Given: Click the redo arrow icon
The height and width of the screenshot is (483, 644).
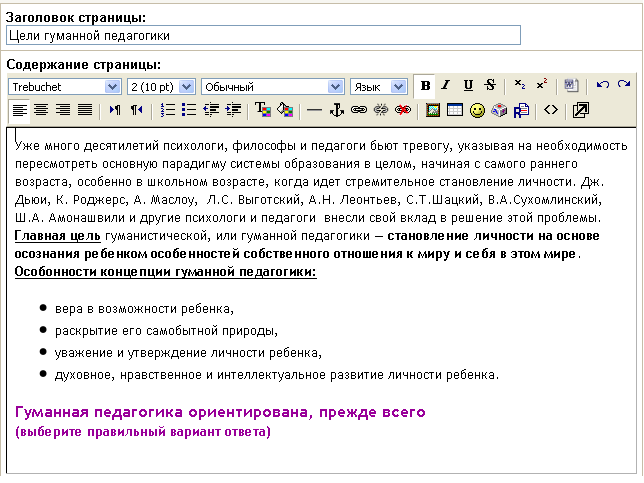Looking at the screenshot, I should [x=623, y=86].
